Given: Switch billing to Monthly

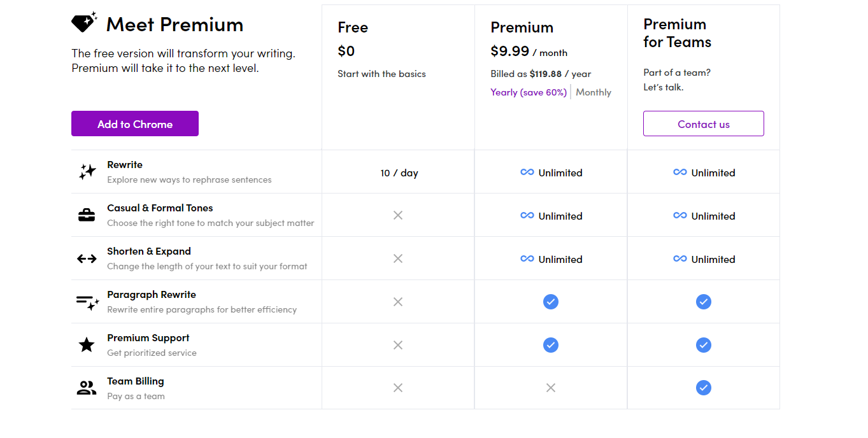Looking at the screenshot, I should [594, 92].
